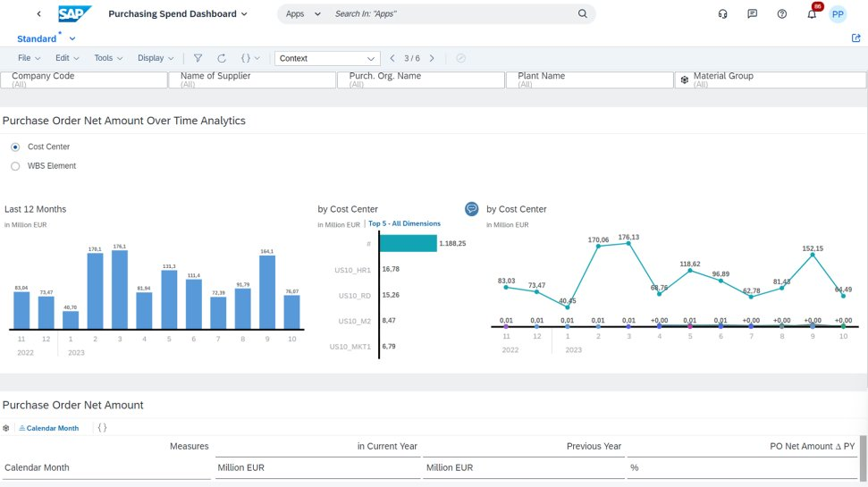
Task: Click the Top 5 - All Dimensions link
Action: point(404,223)
